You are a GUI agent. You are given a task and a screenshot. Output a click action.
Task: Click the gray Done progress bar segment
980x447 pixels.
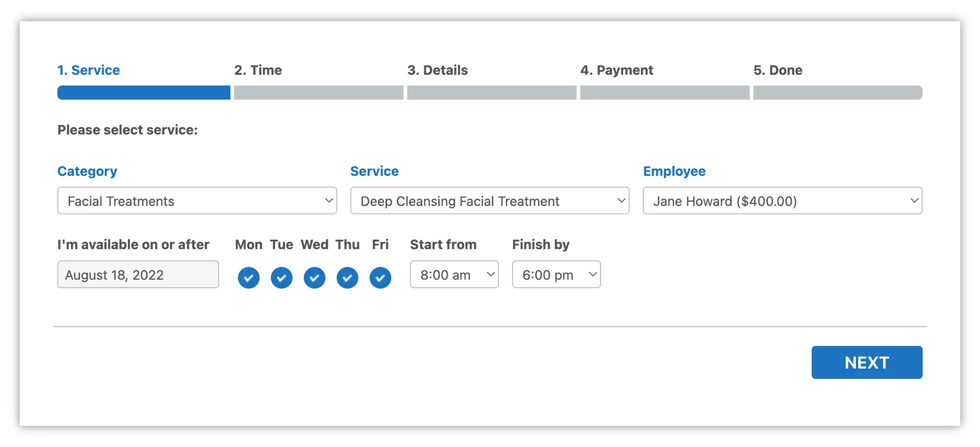838,92
